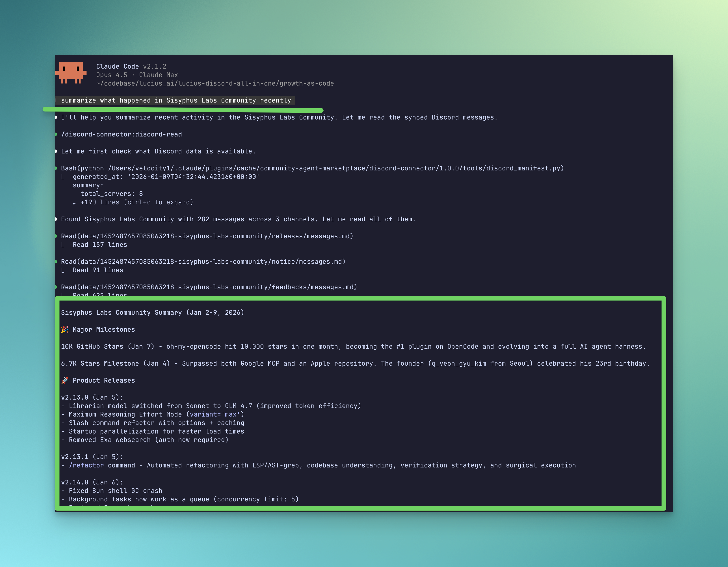Click the Read feedbacks/messages.md tool call

point(209,287)
